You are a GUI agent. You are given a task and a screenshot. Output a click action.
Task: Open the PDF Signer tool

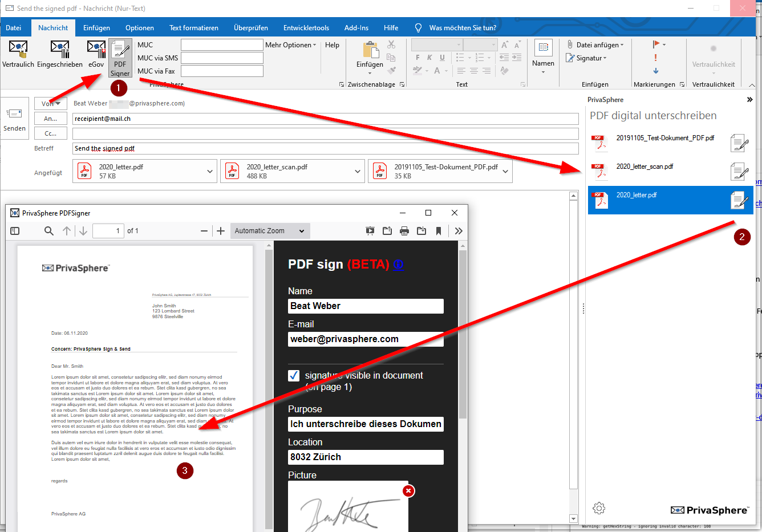(120, 58)
